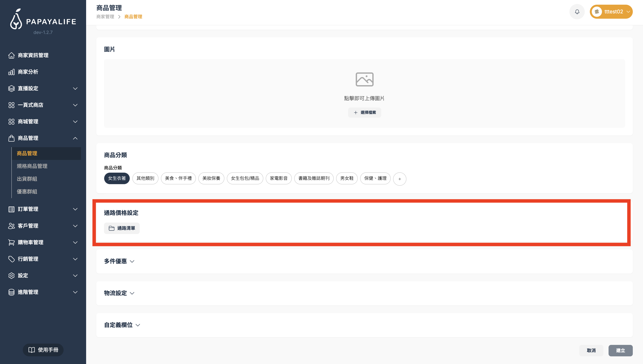The image size is (643, 364).
Task: Expand the 多件優惠 section
Action: [x=119, y=261]
